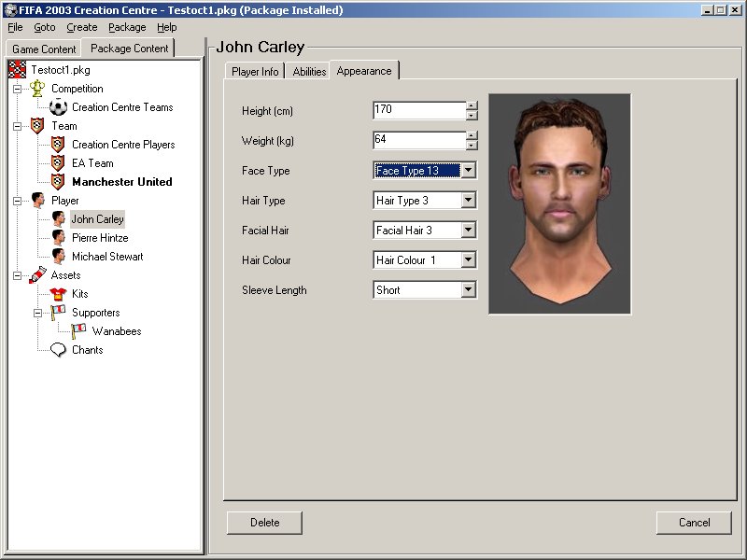Open the Sleeve Length dropdown
The image size is (747, 560).
(469, 289)
